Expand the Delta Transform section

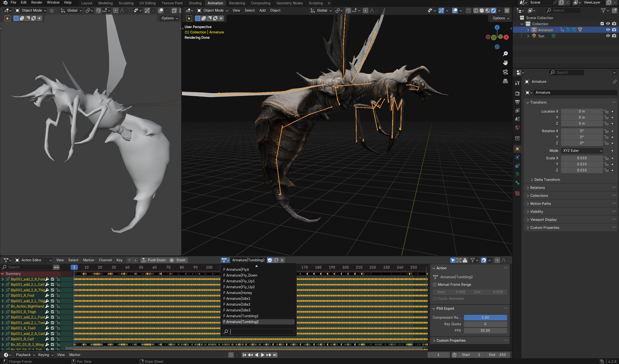(547, 179)
